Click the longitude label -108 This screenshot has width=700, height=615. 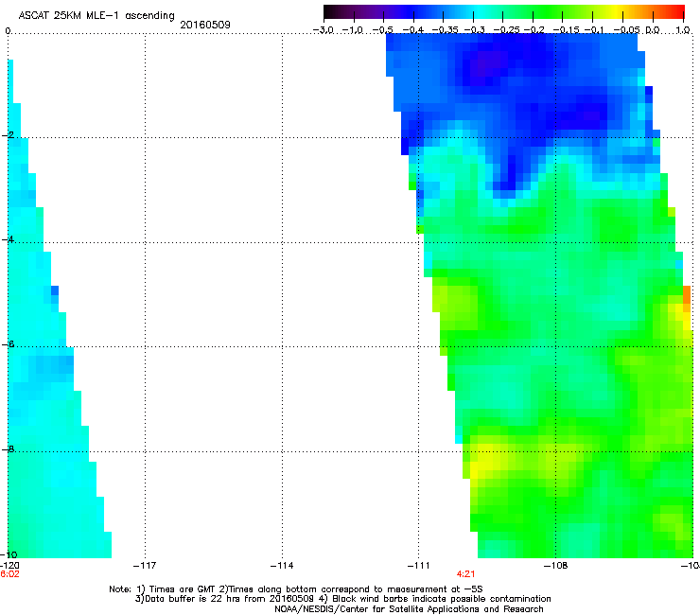(556, 566)
